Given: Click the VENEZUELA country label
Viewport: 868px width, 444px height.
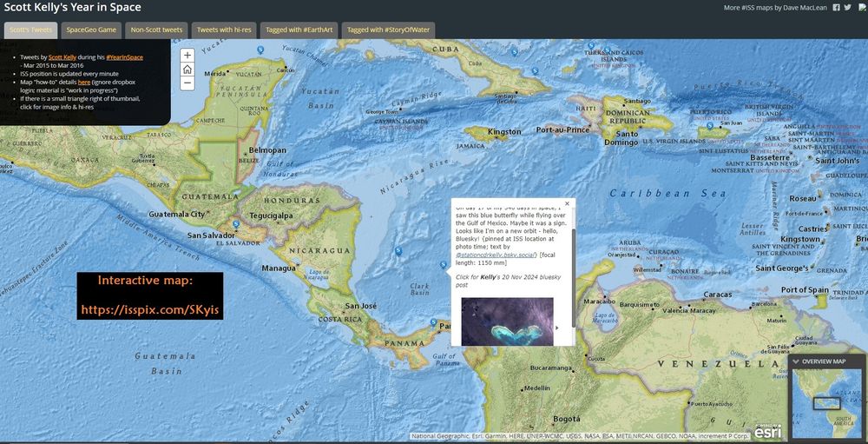Looking at the screenshot, I should pyautogui.click(x=718, y=364).
